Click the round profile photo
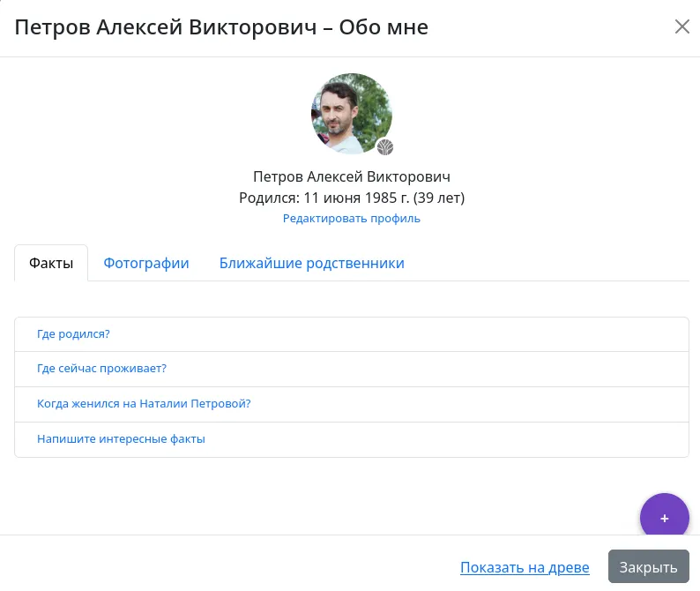 [x=352, y=114]
